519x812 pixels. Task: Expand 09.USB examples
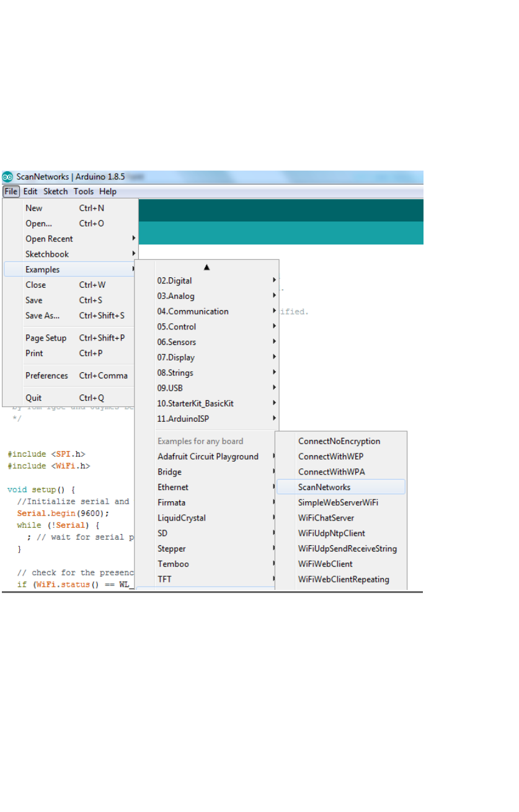pos(207,388)
